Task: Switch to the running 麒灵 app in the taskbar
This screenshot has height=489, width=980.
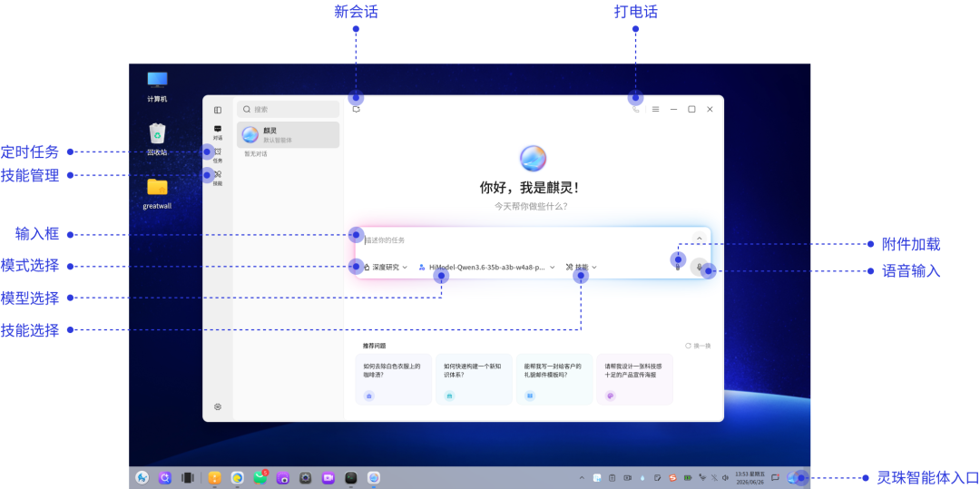Action: pos(374,478)
